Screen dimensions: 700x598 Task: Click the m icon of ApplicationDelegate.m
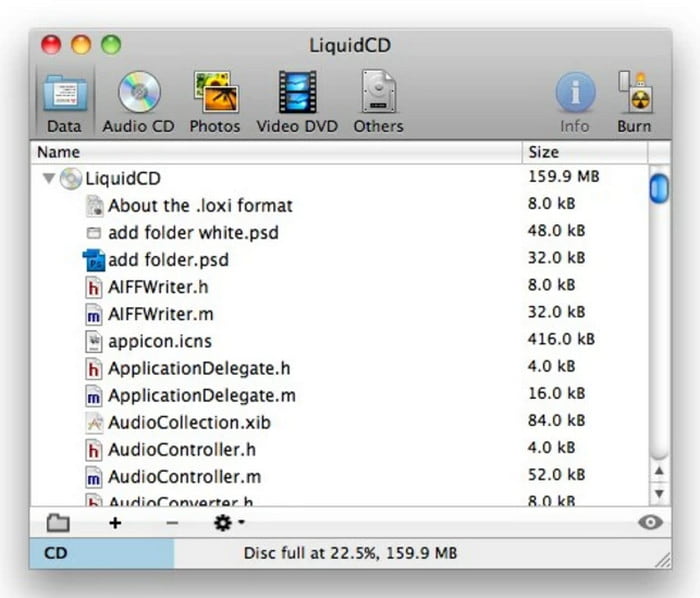click(x=94, y=396)
